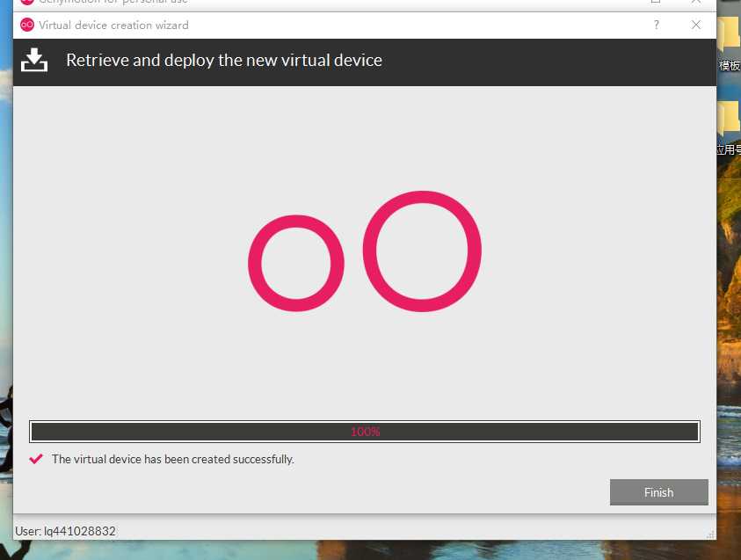This screenshot has width=741, height=560.
Task: Click the pink success checkmark icon
Action: pyautogui.click(x=36, y=459)
